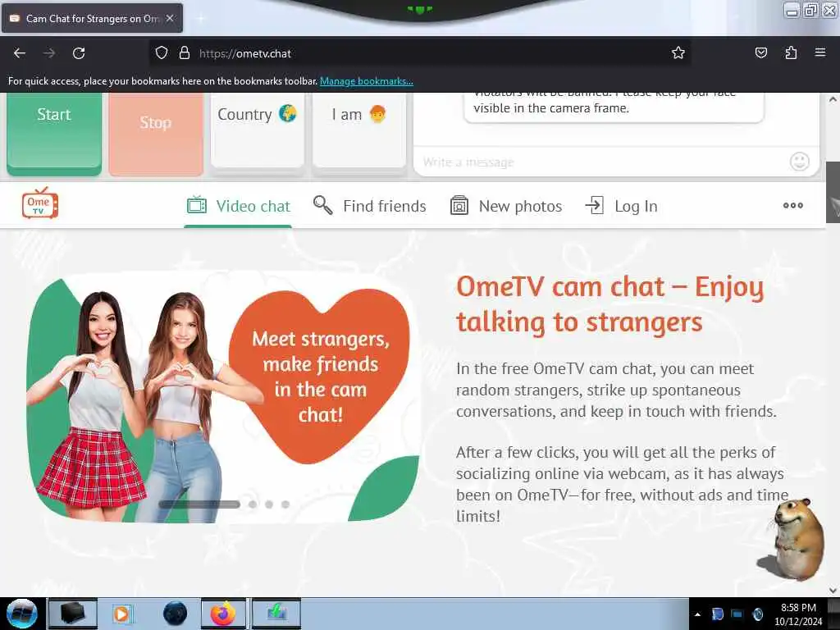Open the dark globe taskbar icon
Screen dimensions: 840x630
coord(176,614)
